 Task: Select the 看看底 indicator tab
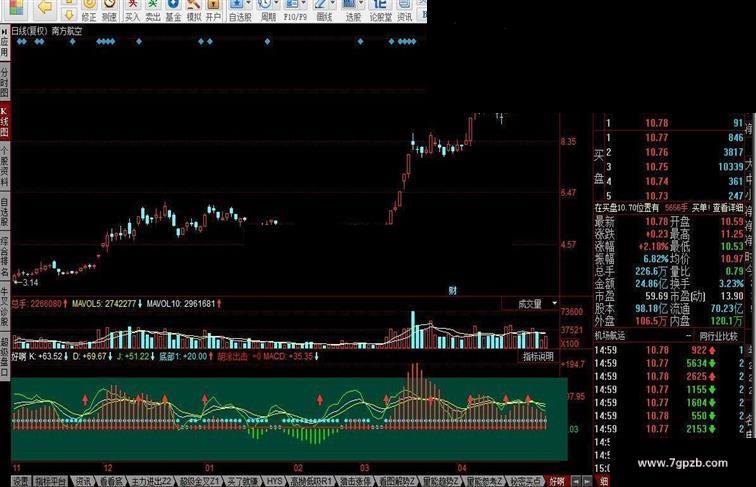[111, 481]
